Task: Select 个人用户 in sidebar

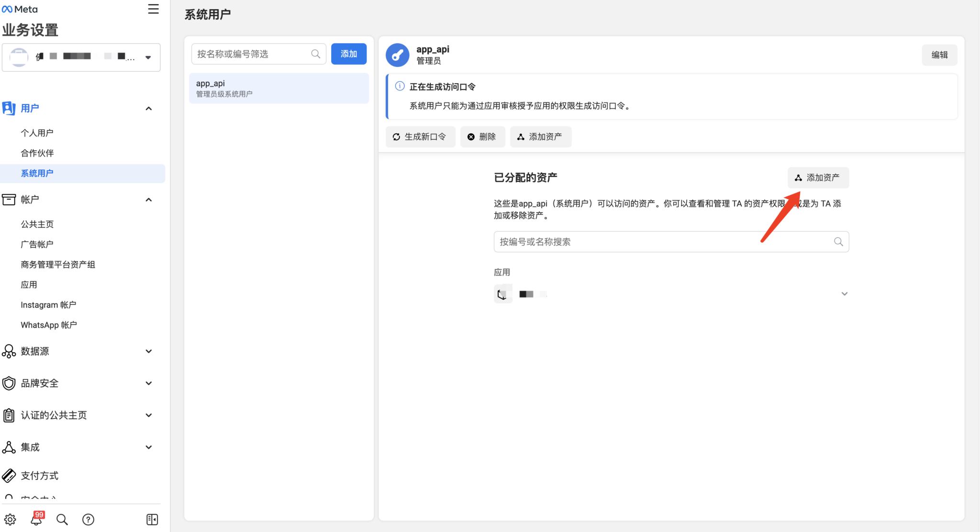Action: [x=37, y=133]
